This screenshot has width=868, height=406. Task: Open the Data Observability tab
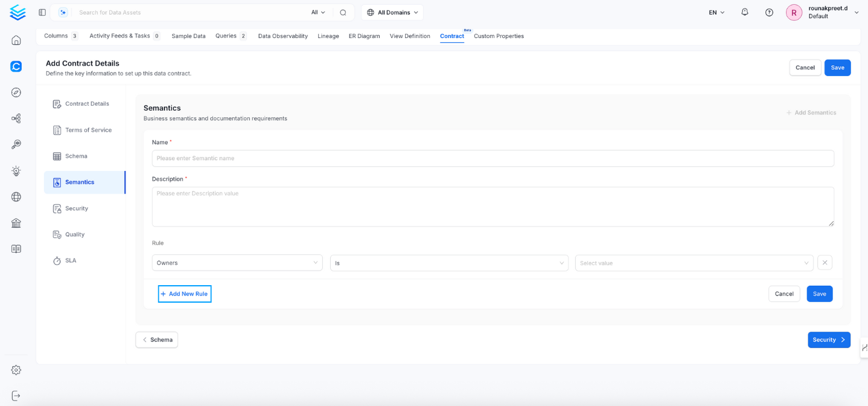pyautogui.click(x=282, y=36)
